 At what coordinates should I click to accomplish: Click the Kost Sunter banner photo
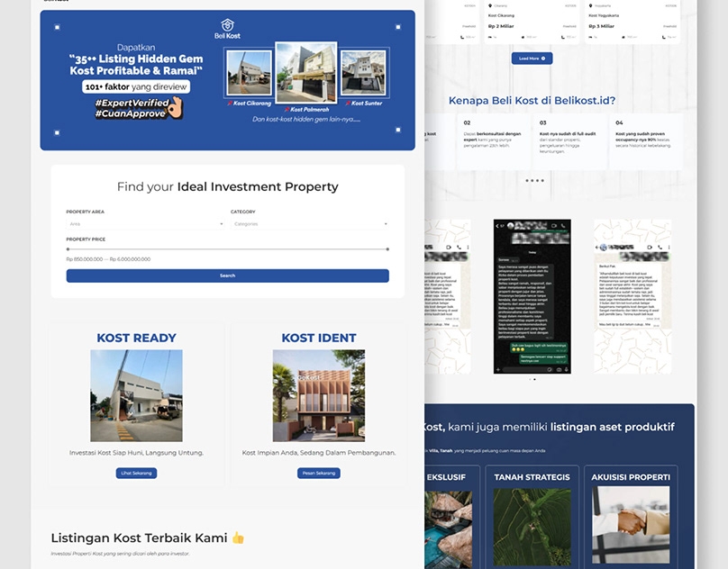pos(363,73)
